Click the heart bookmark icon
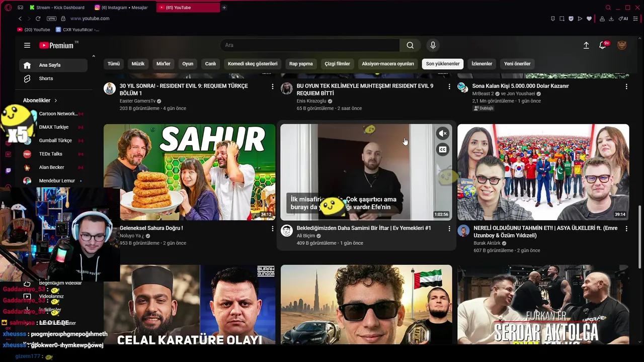Viewport: 644px width, 362px height. [x=589, y=19]
